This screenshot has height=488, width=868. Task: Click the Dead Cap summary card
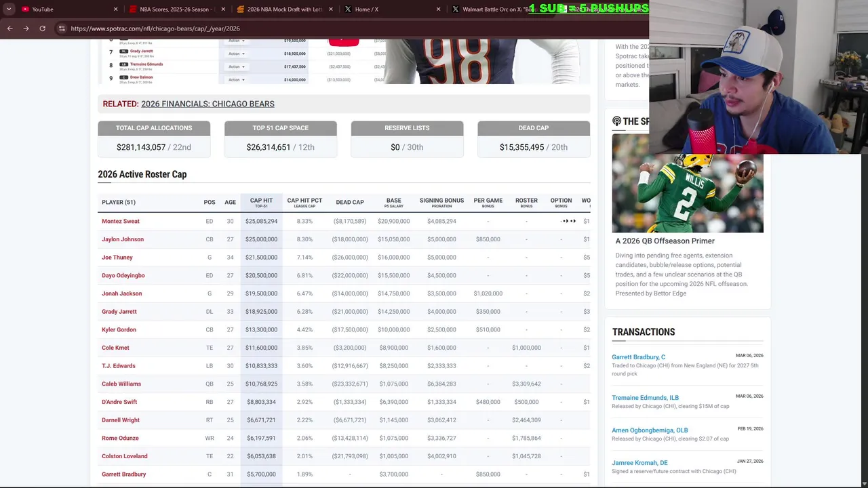(x=534, y=139)
